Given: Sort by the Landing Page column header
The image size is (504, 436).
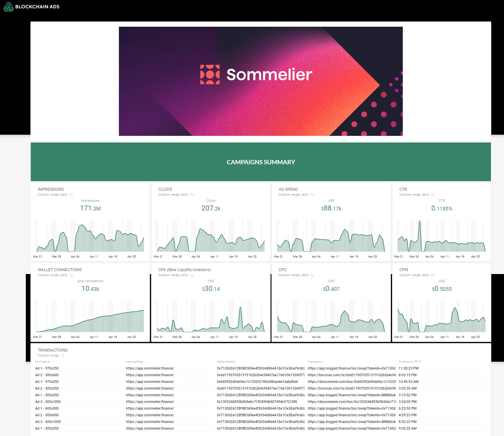Looking at the screenshot, I should tap(134, 362).
